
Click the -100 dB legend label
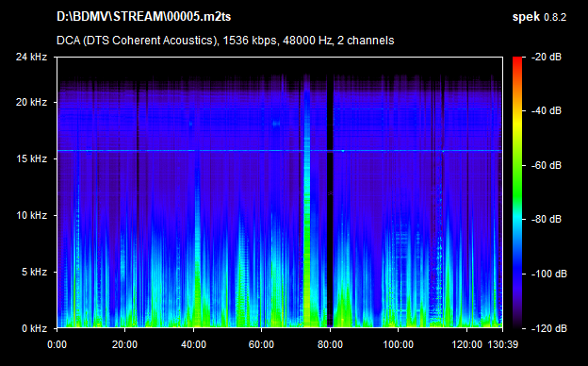point(548,274)
